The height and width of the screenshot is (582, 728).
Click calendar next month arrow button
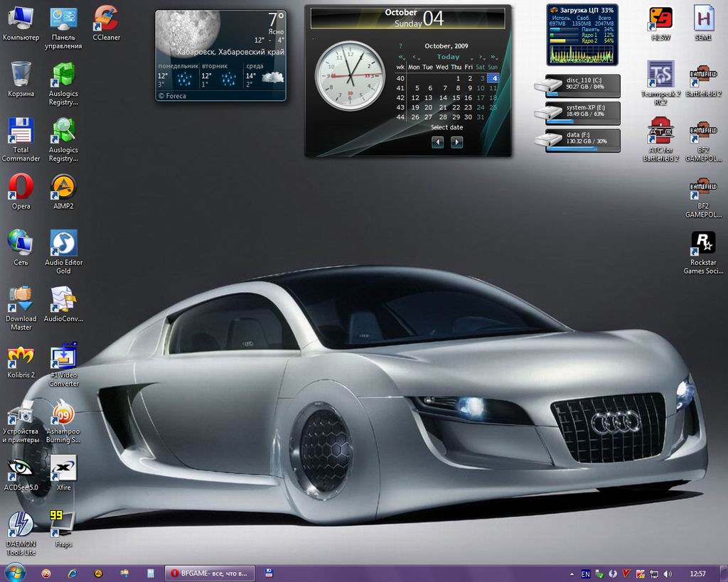point(457,142)
